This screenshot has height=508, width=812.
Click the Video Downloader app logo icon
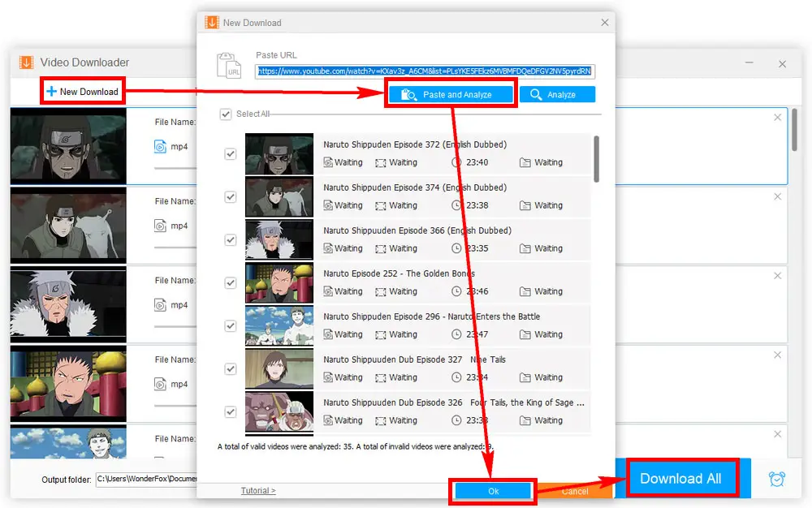pyautogui.click(x=27, y=62)
